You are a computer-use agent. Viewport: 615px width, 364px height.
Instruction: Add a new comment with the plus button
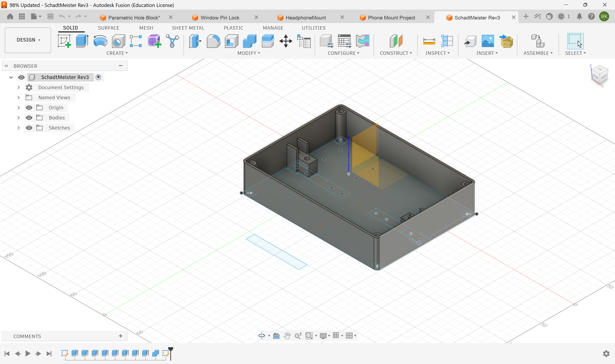(x=121, y=336)
